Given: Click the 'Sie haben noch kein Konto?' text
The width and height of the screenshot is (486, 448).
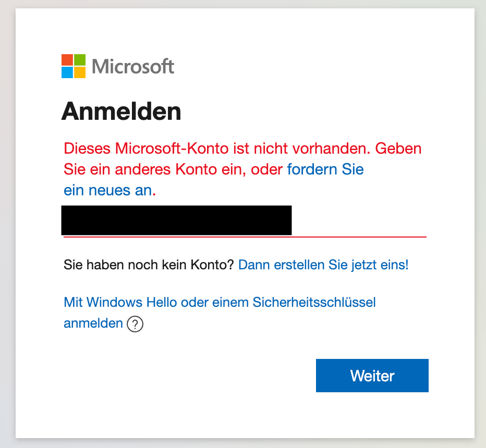Looking at the screenshot, I should [x=149, y=265].
